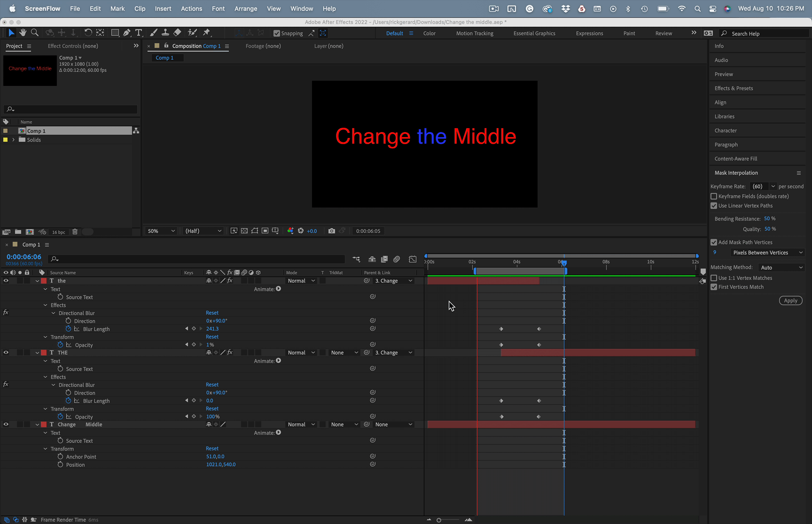Switch to Essential Graphics workspace
Image resolution: width=812 pixels, height=524 pixels.
(x=534, y=33)
